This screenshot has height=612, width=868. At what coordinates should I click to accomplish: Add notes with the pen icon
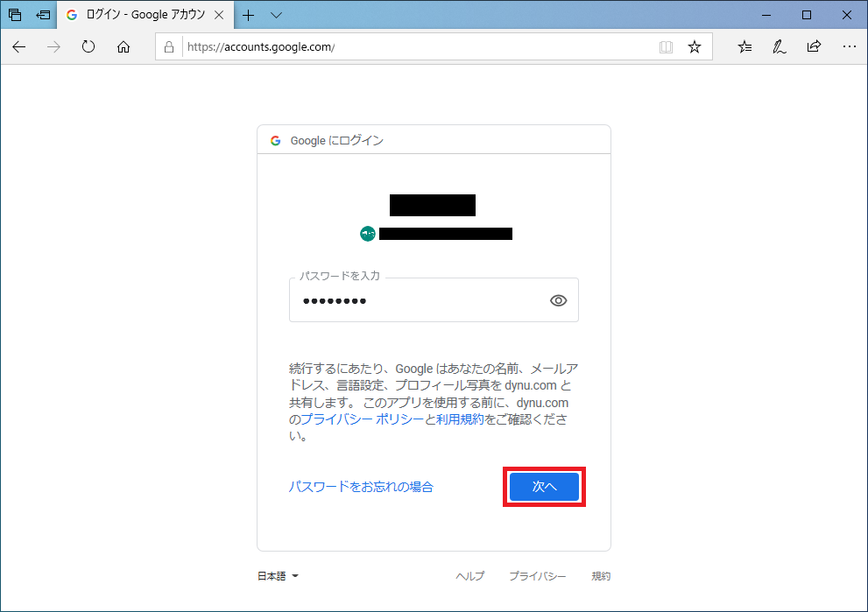(780, 47)
